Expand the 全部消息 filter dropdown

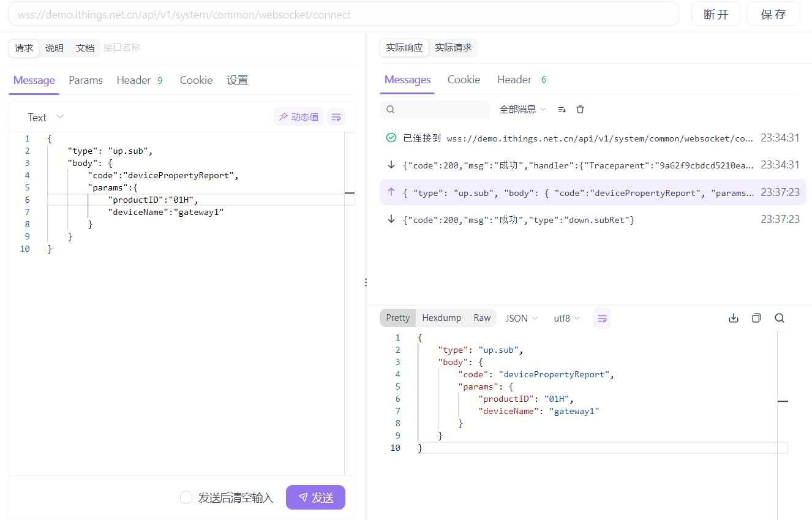point(522,110)
